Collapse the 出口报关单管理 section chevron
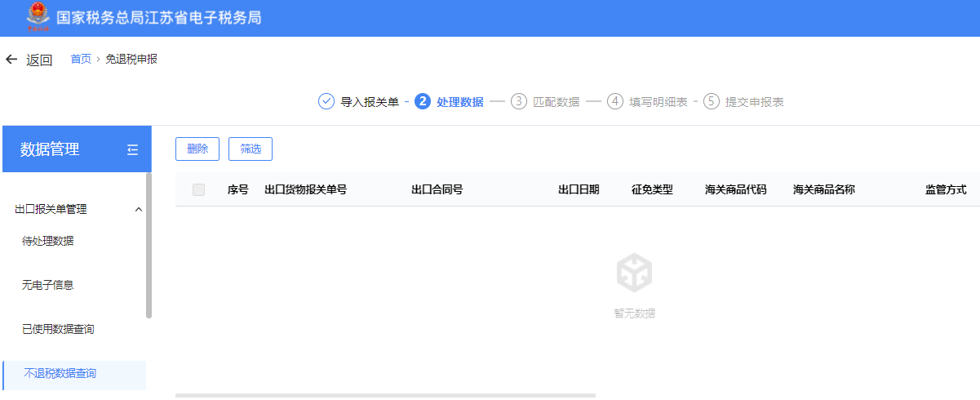 pos(138,210)
